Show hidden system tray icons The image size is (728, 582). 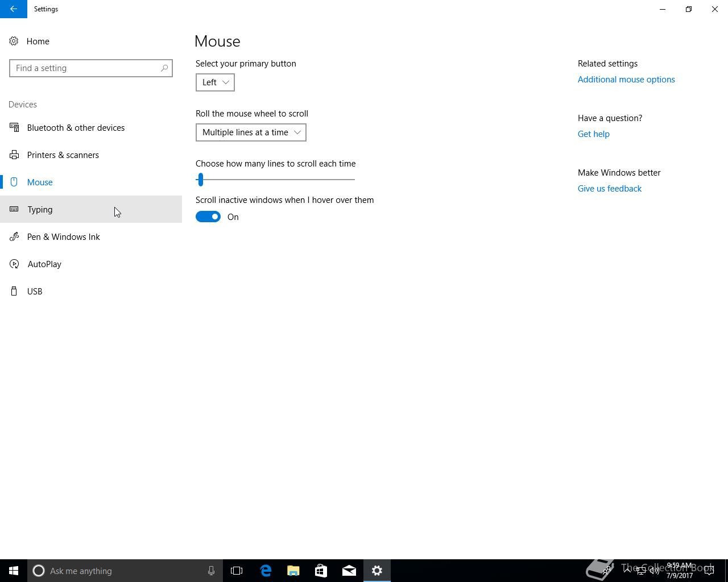pos(627,571)
